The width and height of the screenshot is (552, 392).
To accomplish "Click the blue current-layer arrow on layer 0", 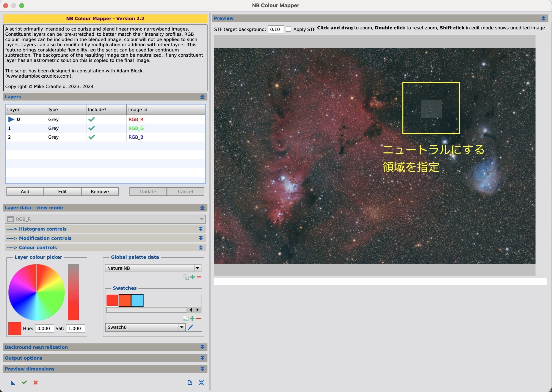I will pyautogui.click(x=11, y=119).
